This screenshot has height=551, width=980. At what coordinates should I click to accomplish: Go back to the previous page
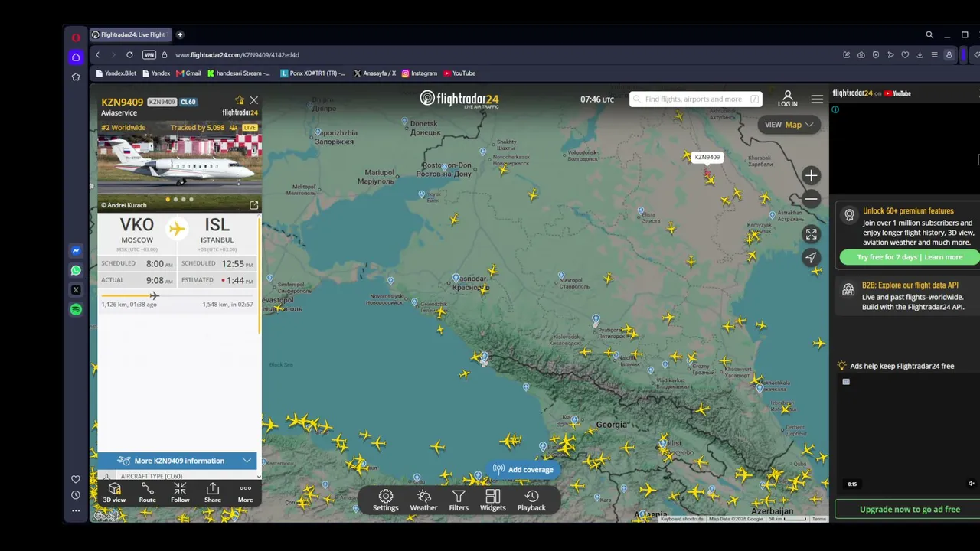[x=97, y=55]
